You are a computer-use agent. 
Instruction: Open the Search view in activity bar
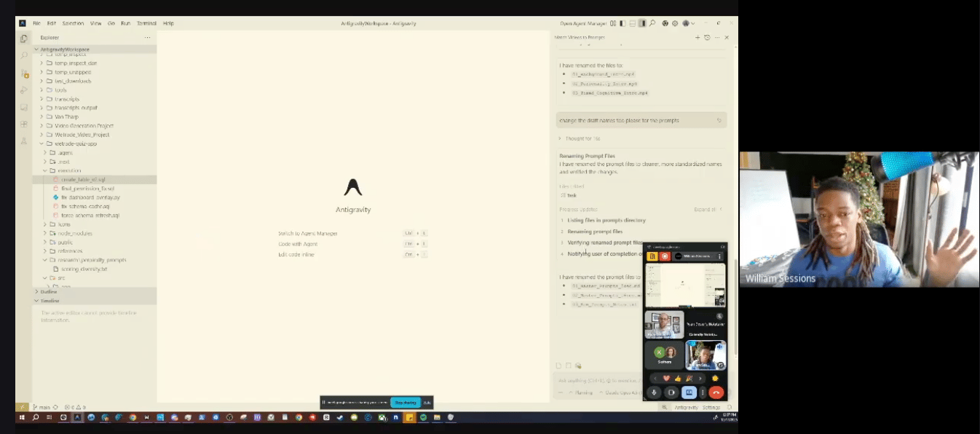(x=24, y=56)
